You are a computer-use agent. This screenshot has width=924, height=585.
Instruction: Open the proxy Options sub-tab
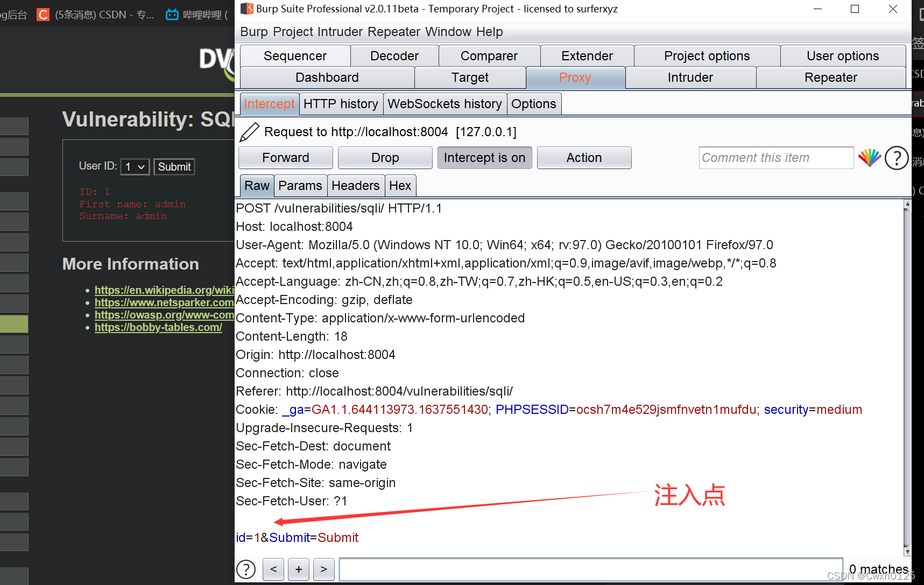tap(534, 104)
